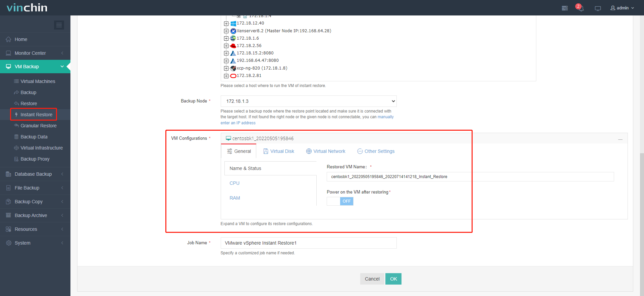Select Name & Status section
Screen dimensions: 644x296
coord(270,168)
